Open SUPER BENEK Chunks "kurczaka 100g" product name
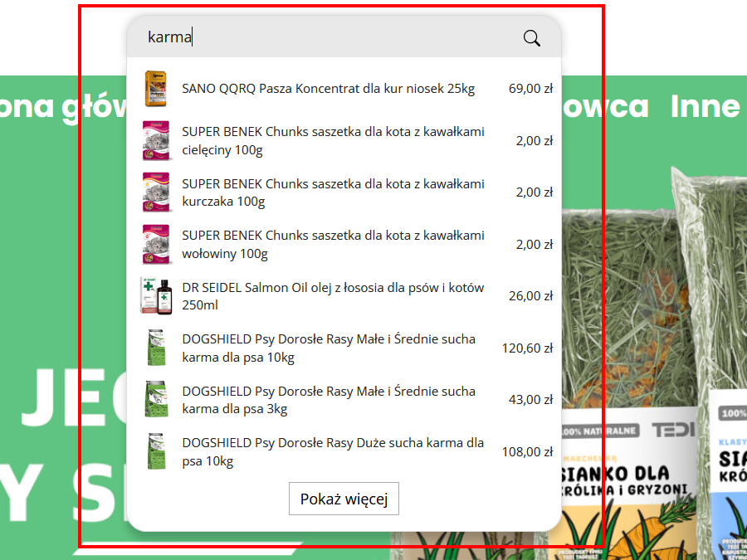This screenshot has width=747, height=560. tap(333, 192)
